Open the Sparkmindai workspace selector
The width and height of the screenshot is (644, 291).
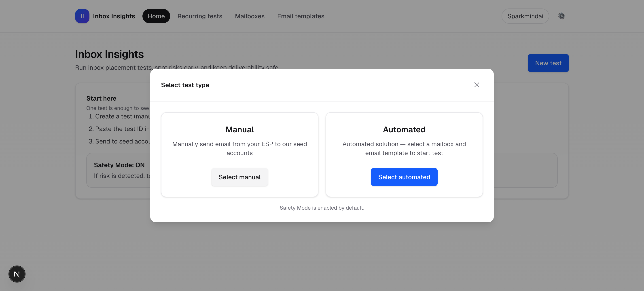tap(525, 16)
